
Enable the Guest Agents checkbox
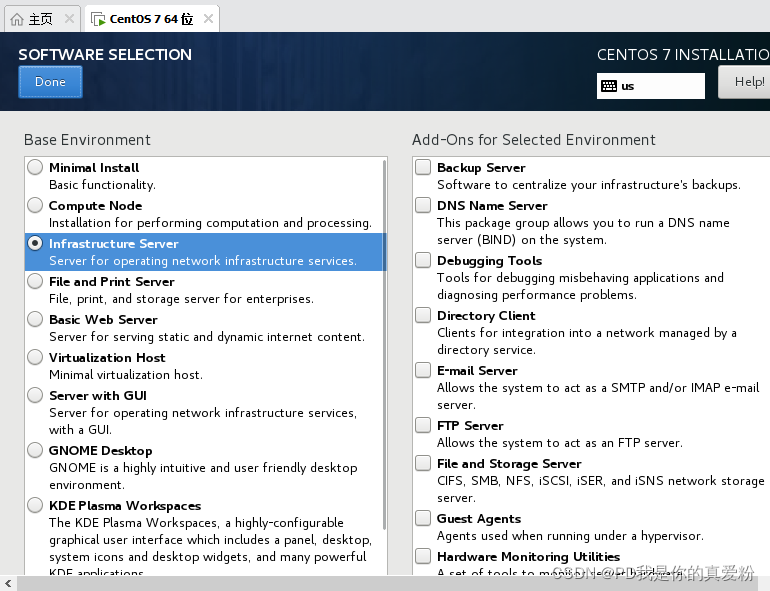(x=423, y=518)
